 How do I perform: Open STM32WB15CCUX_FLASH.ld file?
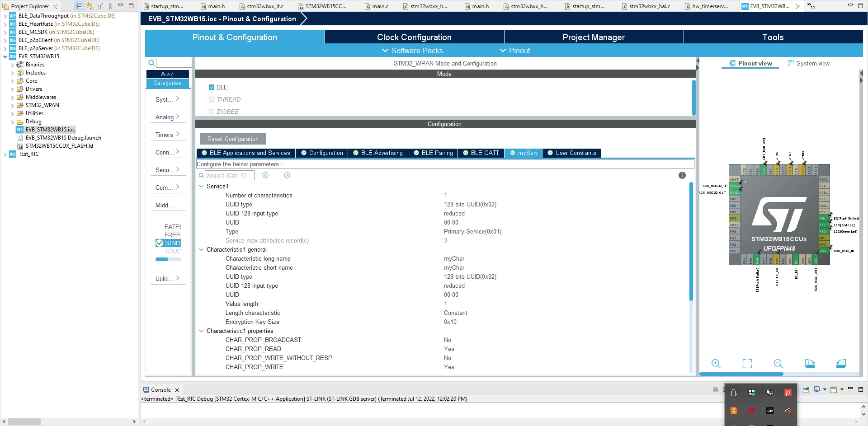pyautogui.click(x=59, y=146)
